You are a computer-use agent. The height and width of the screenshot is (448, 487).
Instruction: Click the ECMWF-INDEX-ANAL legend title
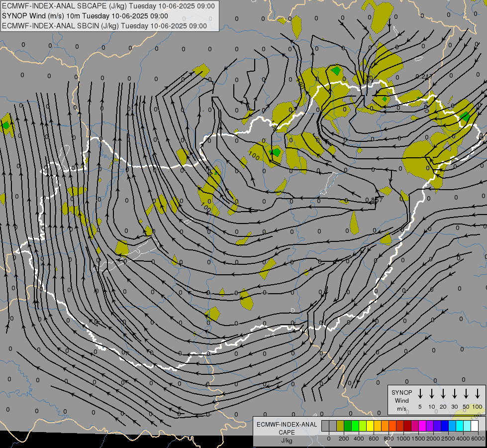(287, 425)
